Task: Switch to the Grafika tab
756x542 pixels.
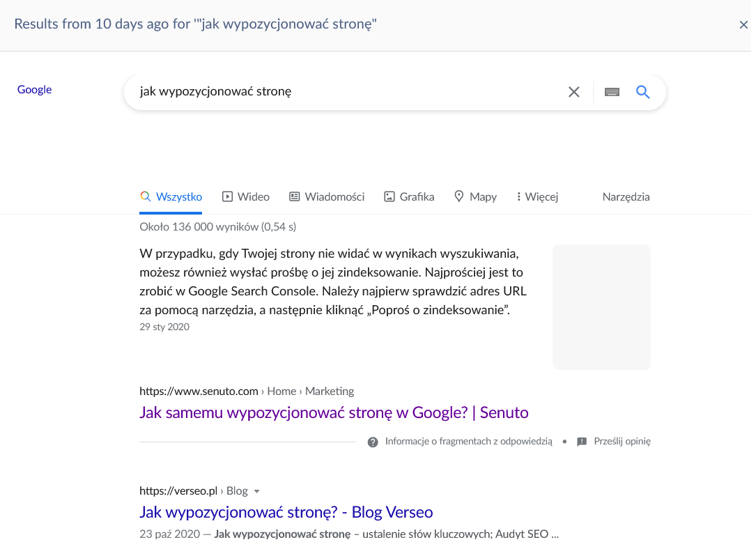Action: [x=409, y=196]
